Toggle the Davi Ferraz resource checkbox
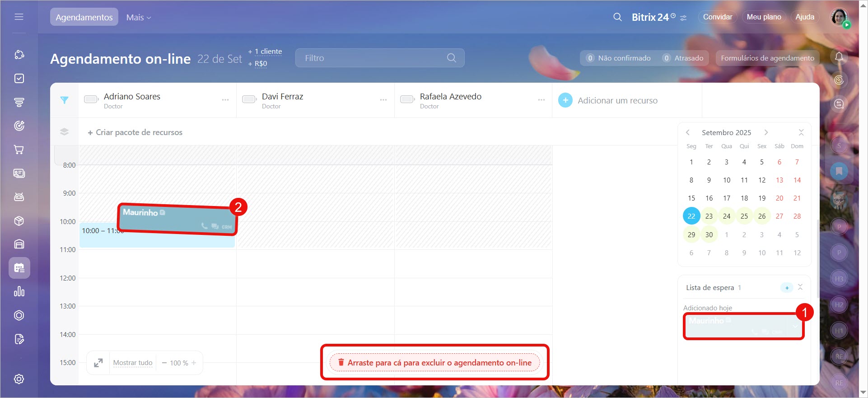Screen dimensions: 868x398 249,99
